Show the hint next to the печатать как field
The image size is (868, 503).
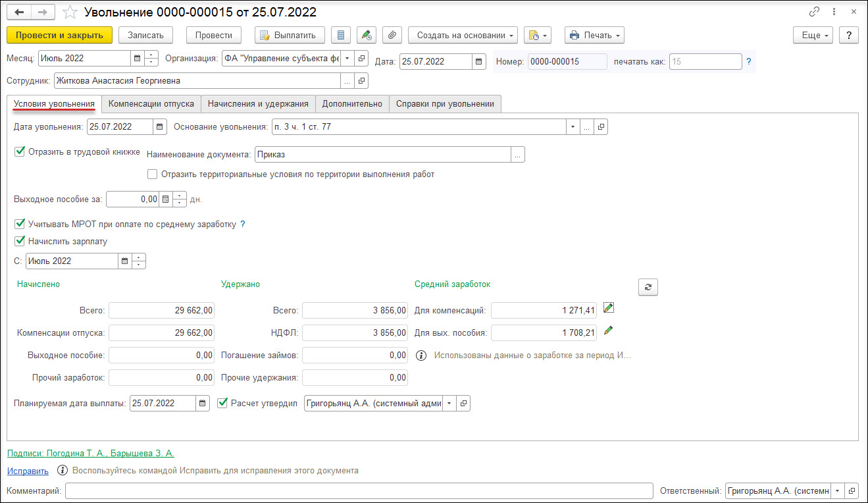pyautogui.click(x=749, y=62)
